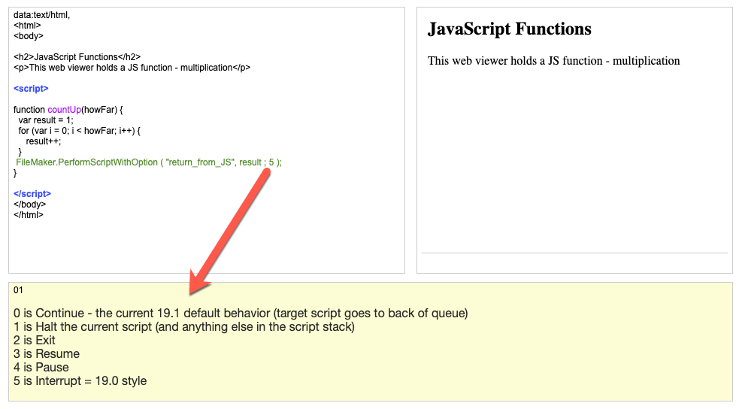This screenshot has height=409, width=739.
Task: Click the </html> closing tag line
Action: click(28, 215)
